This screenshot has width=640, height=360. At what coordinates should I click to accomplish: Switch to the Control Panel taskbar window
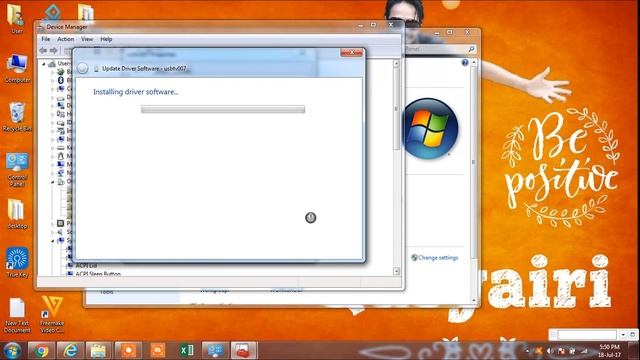pos(215,351)
